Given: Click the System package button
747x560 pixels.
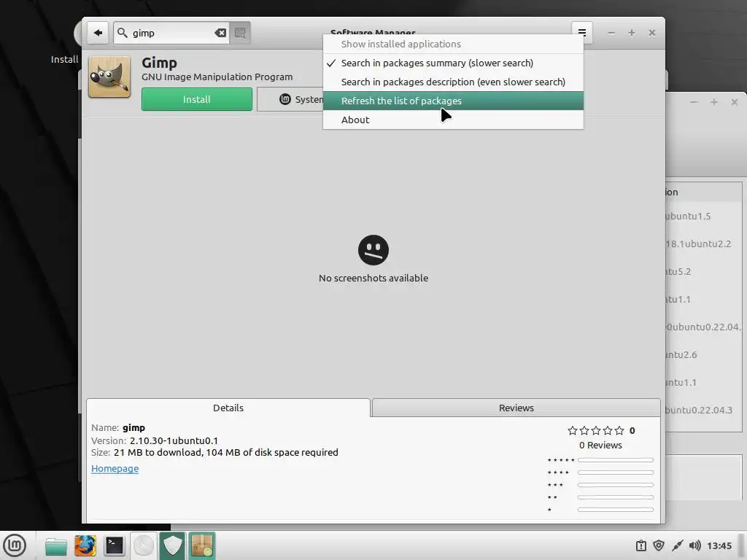Looking at the screenshot, I should 290,99.
